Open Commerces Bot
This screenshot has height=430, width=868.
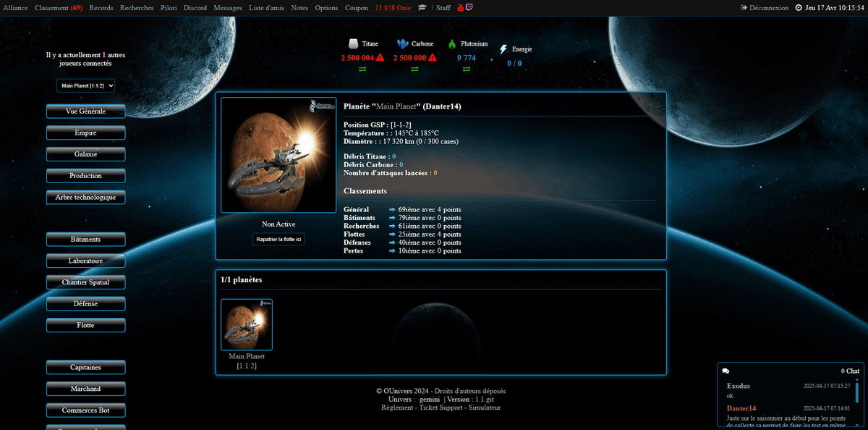[86, 410]
